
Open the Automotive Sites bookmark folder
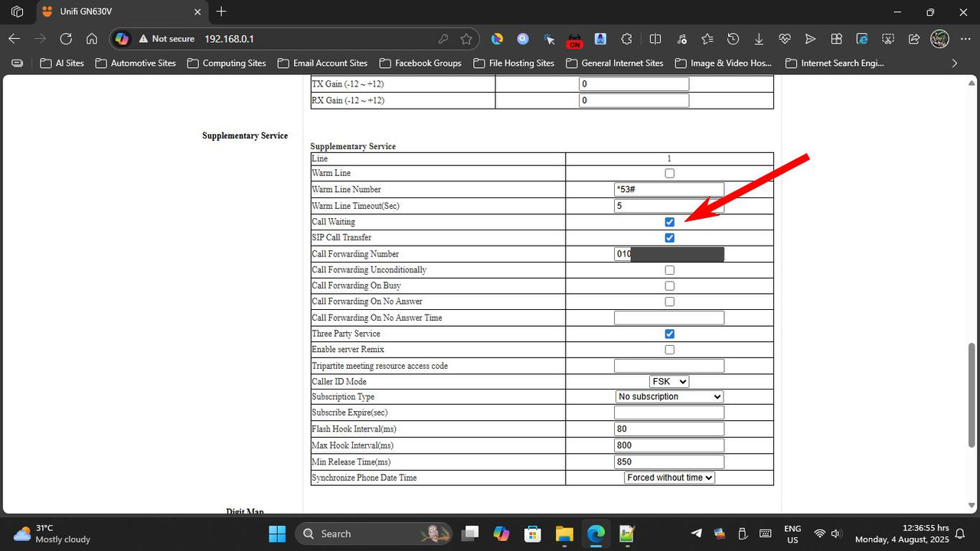click(x=136, y=63)
